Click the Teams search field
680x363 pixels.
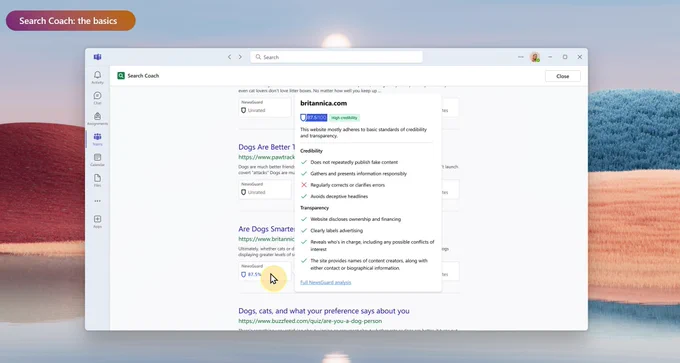pos(336,57)
